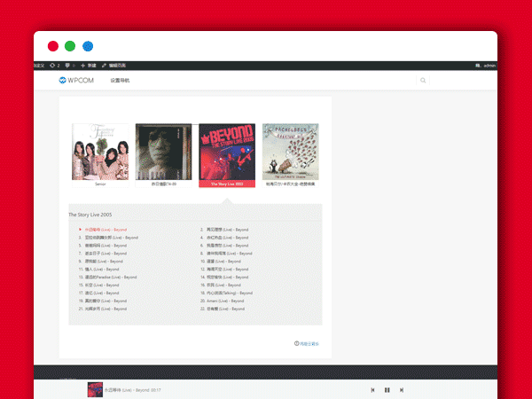This screenshot has width=532, height=399.
Task: Open the search icon in header
Action: click(423, 81)
